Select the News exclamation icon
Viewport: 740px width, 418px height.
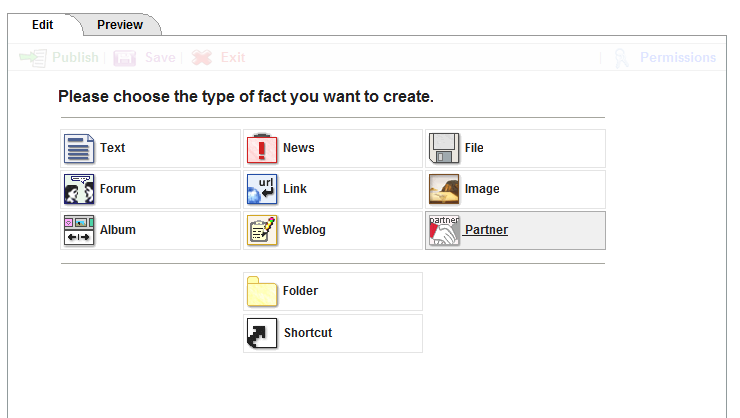coord(262,148)
